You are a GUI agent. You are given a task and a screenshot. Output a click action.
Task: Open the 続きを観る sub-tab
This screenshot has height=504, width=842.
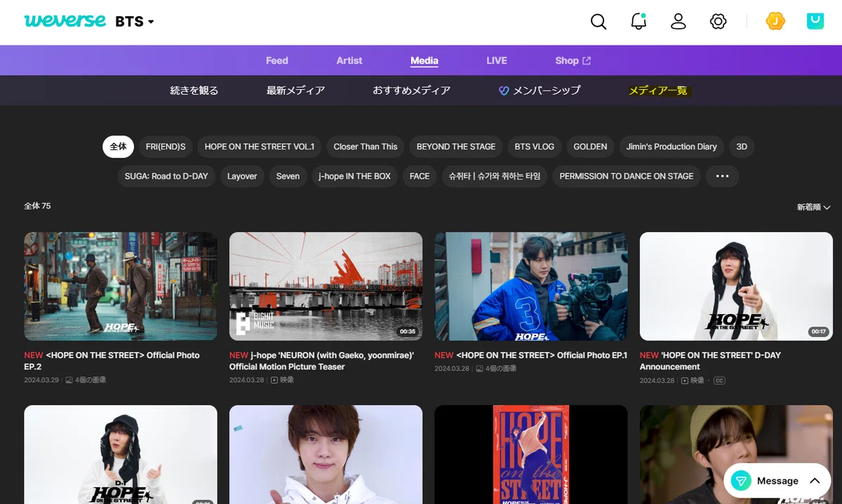click(194, 90)
